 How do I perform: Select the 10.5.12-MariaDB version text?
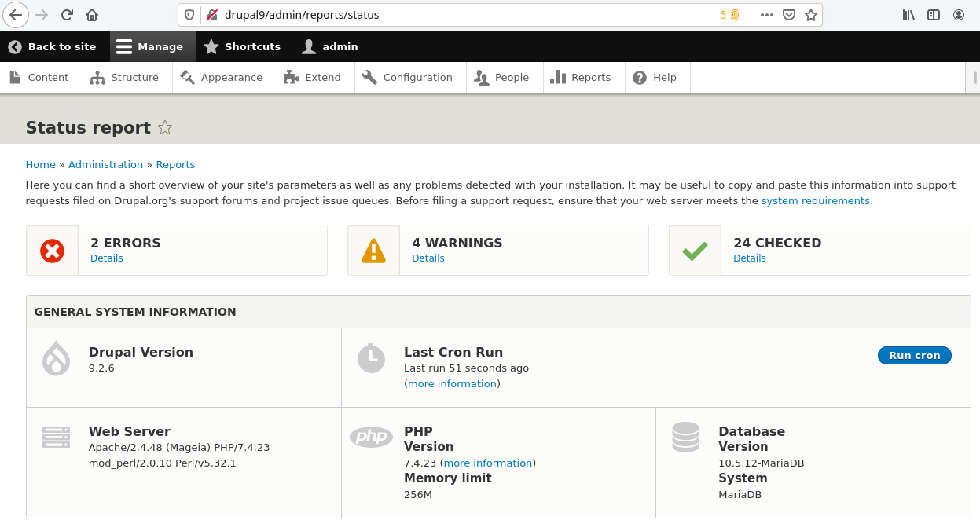tap(761, 463)
